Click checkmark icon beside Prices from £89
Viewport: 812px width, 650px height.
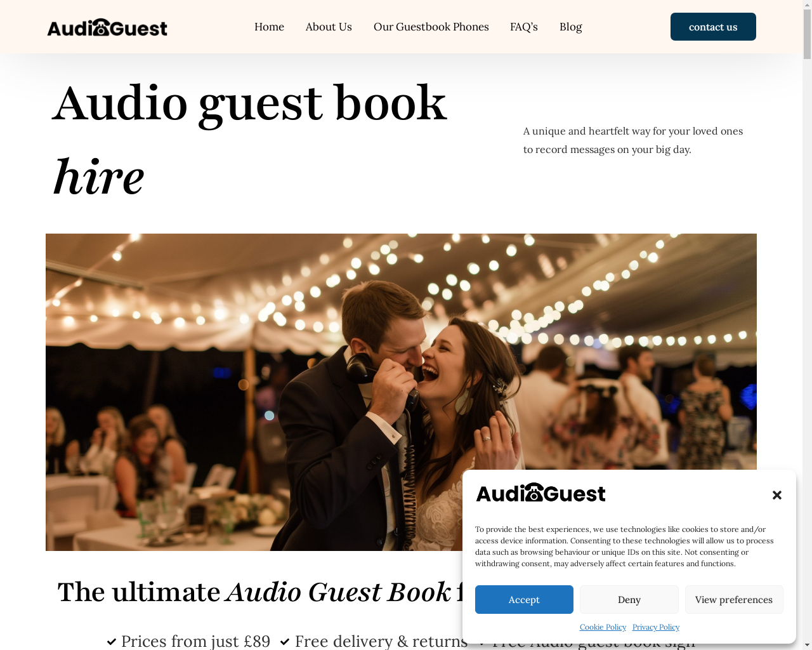[x=112, y=642]
